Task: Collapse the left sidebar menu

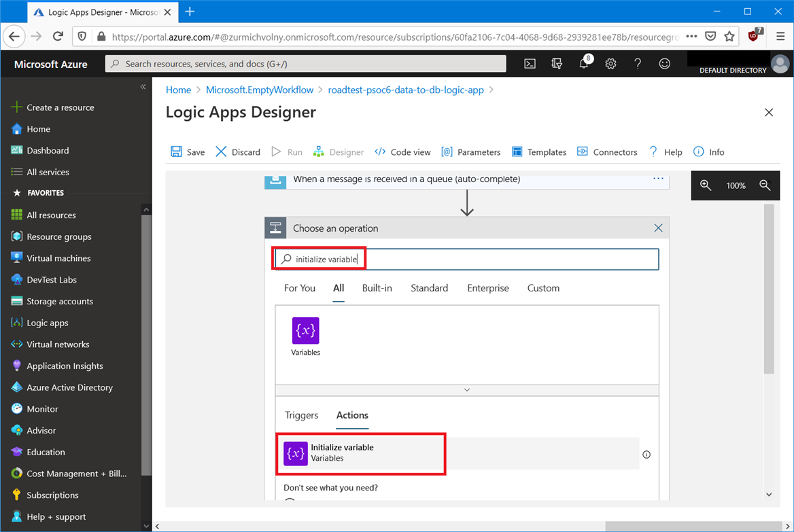Action: coord(143,87)
